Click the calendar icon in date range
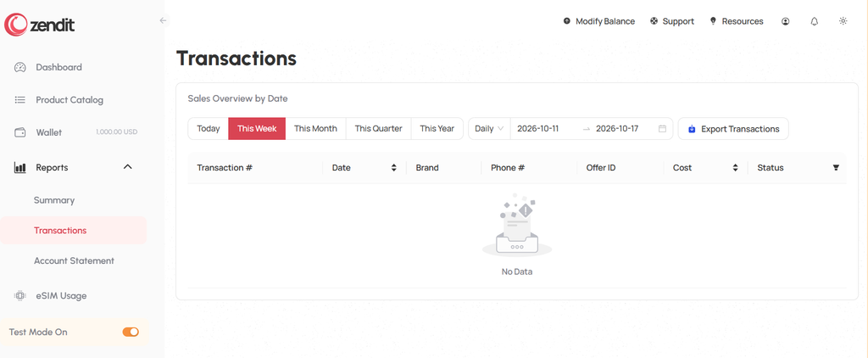This screenshot has width=868, height=358. coord(662,129)
